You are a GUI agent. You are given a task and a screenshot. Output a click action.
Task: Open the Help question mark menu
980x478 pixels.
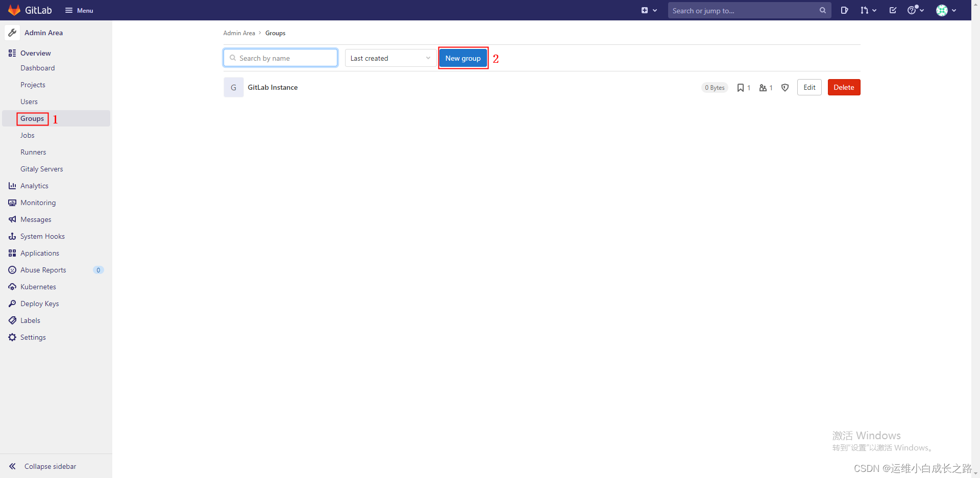916,10
